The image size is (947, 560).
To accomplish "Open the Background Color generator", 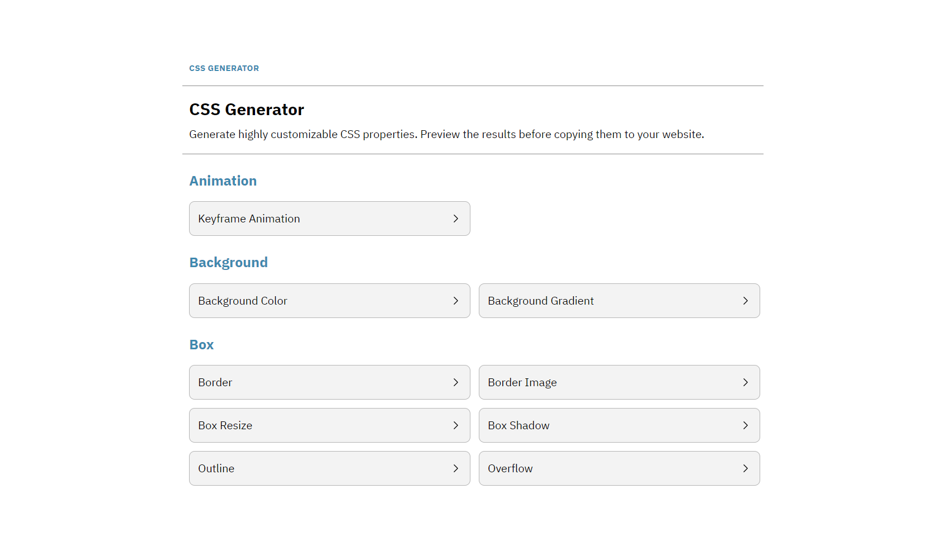I will 243,301.
